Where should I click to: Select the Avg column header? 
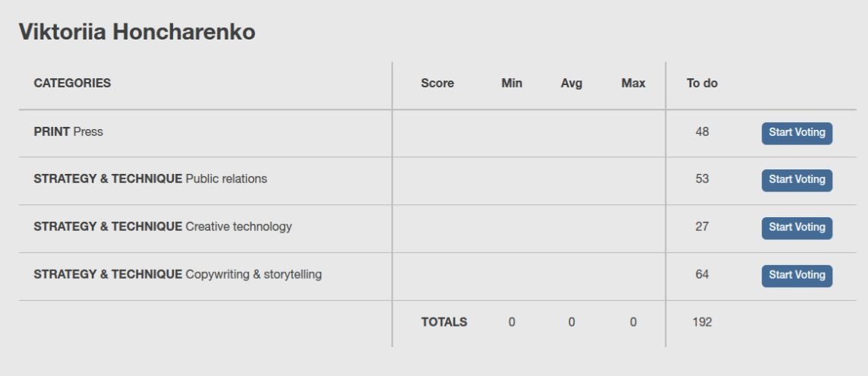tap(571, 83)
